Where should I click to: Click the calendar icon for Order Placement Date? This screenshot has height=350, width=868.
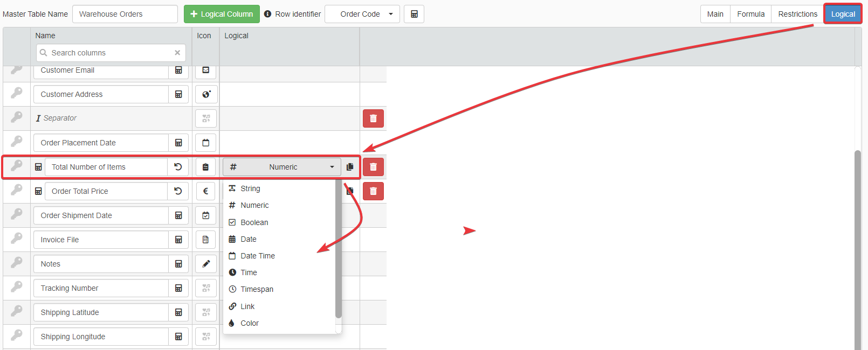tap(205, 143)
